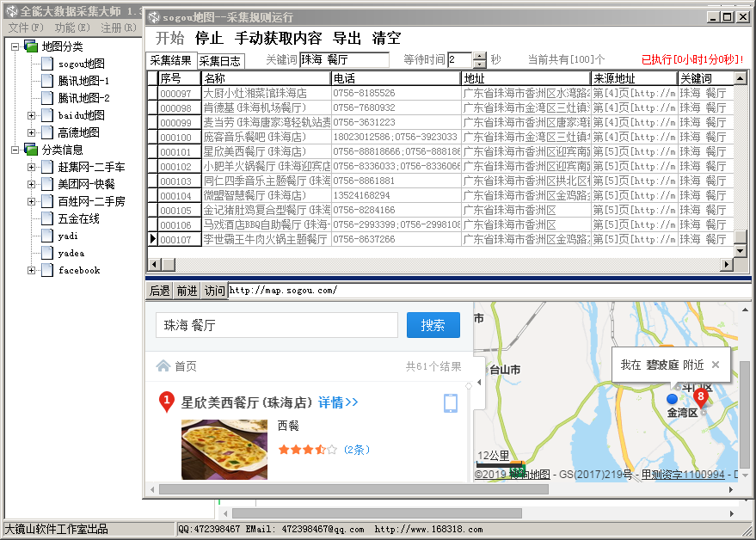Click the sogou地图 document icon in tree

(x=46, y=63)
